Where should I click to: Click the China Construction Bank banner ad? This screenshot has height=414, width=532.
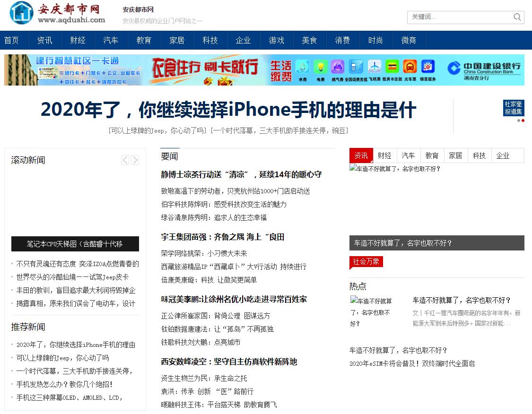[x=264, y=70]
